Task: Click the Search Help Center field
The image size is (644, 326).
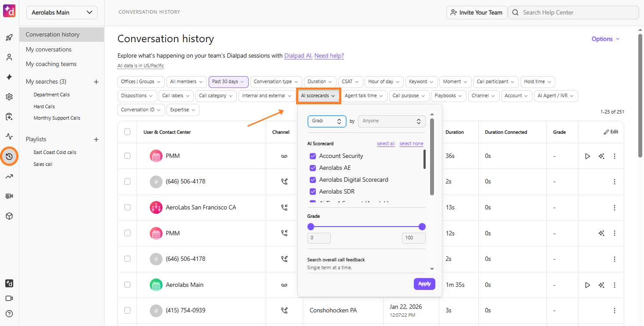Action: coord(573,13)
